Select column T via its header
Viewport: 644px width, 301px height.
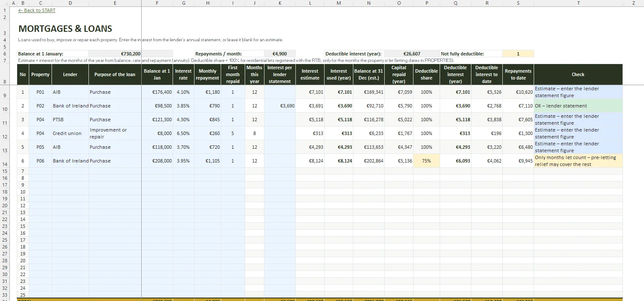point(578,3)
